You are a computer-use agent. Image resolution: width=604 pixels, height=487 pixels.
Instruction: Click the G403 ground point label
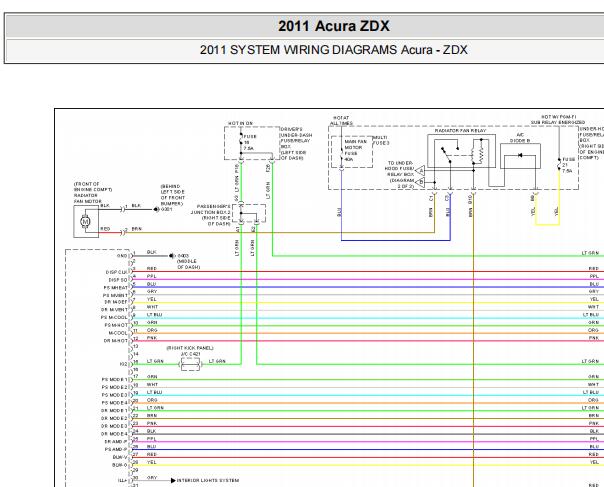(183, 255)
